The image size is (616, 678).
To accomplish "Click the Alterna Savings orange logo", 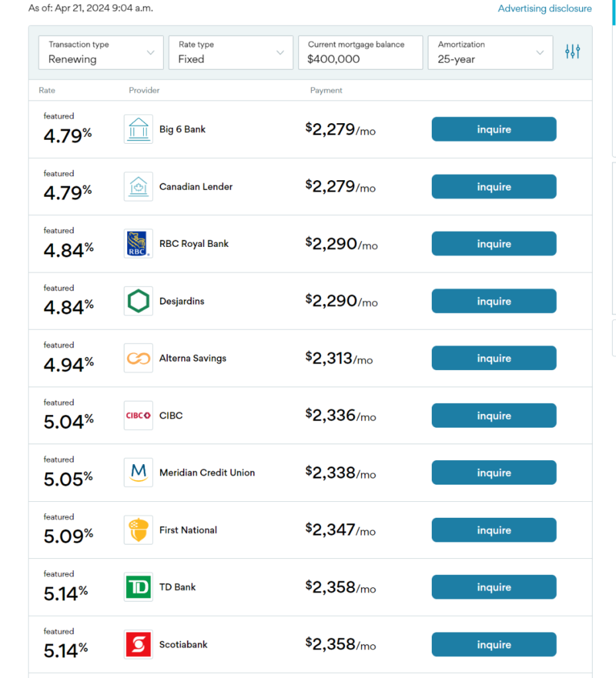I will coord(138,358).
